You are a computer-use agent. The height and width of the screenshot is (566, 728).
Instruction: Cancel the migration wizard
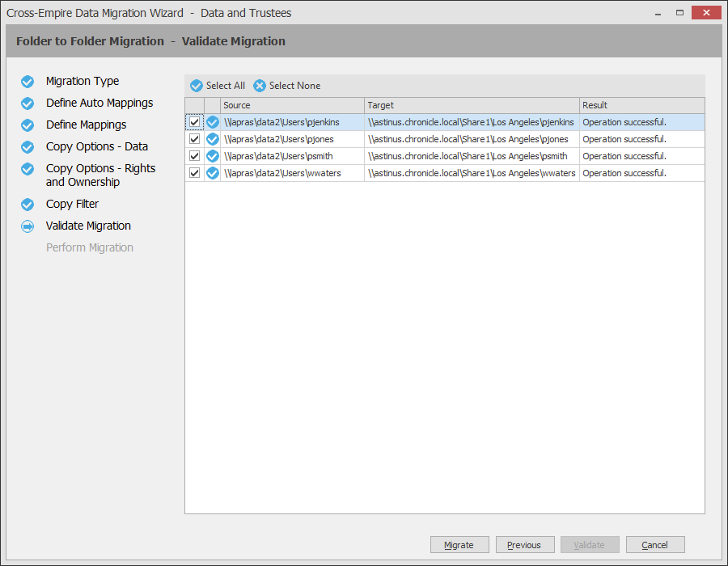655,545
